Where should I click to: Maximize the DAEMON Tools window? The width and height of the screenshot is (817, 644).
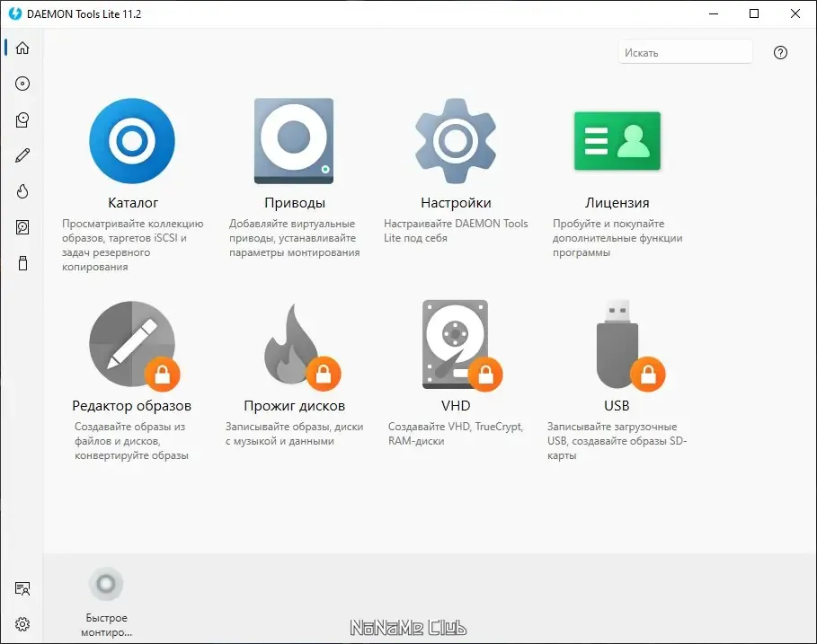754,13
